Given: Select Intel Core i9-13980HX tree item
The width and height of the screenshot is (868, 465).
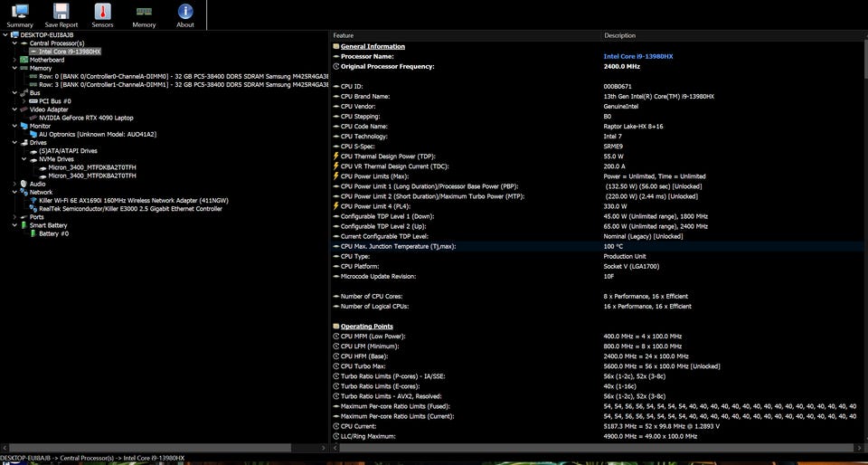Looking at the screenshot, I should point(70,52).
